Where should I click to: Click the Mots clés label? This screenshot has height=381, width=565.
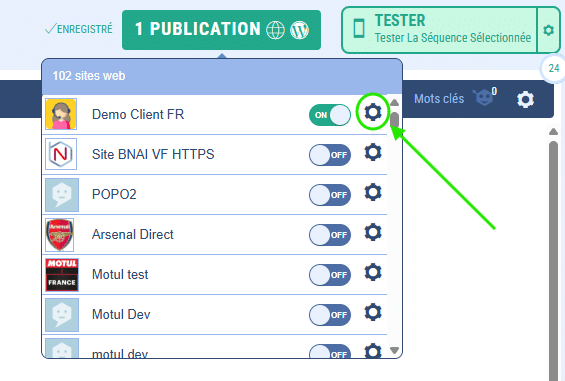tap(439, 98)
